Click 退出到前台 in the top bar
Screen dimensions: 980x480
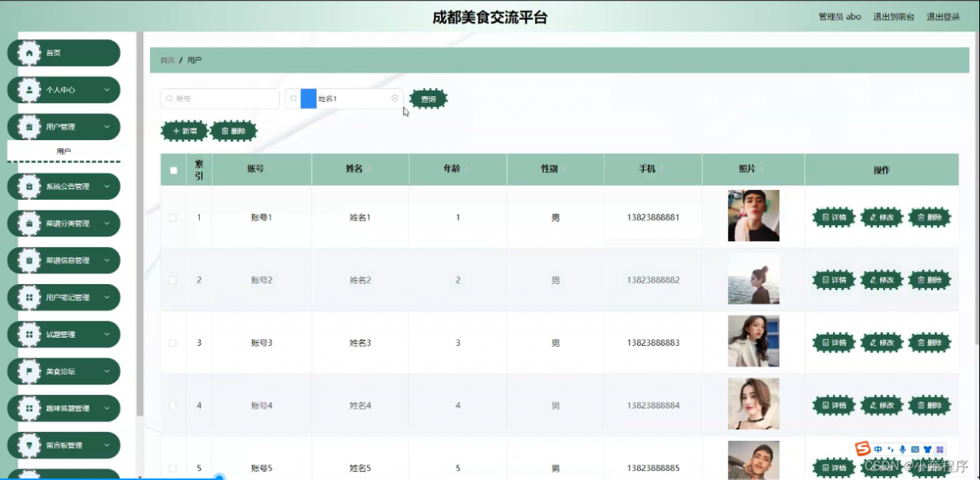[x=893, y=16]
